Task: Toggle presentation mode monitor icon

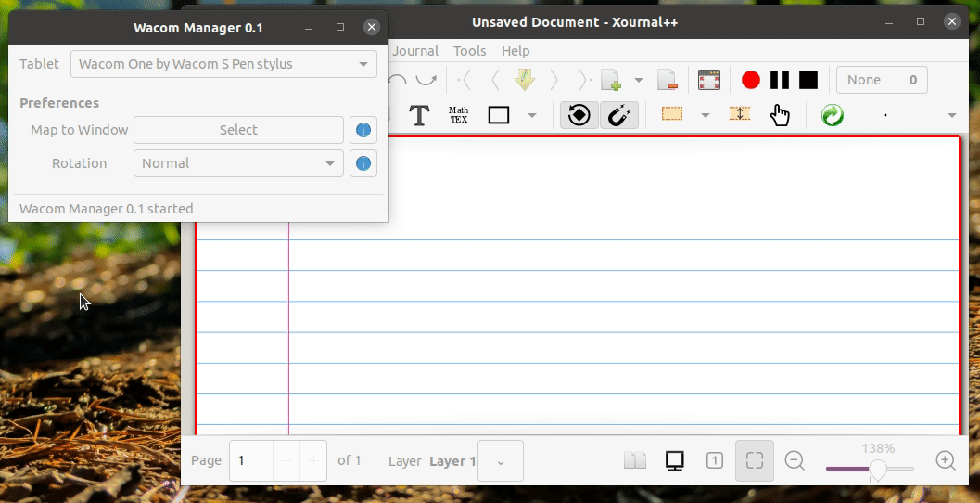Action: (x=674, y=461)
